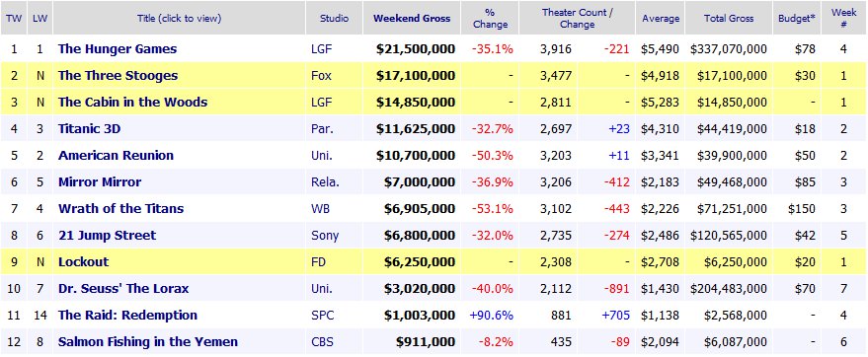The width and height of the screenshot is (868, 357).
Task: Click the % Change column header
Action: (x=490, y=18)
